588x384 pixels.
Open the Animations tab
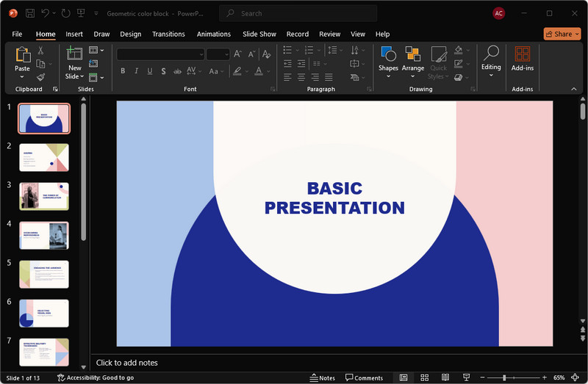pos(214,34)
